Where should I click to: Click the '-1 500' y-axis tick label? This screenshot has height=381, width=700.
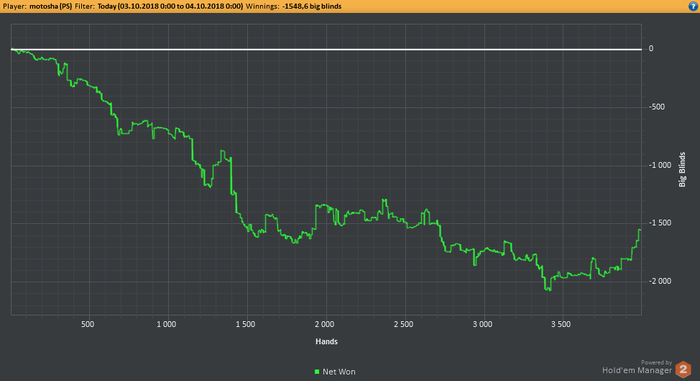pyautogui.click(x=660, y=223)
